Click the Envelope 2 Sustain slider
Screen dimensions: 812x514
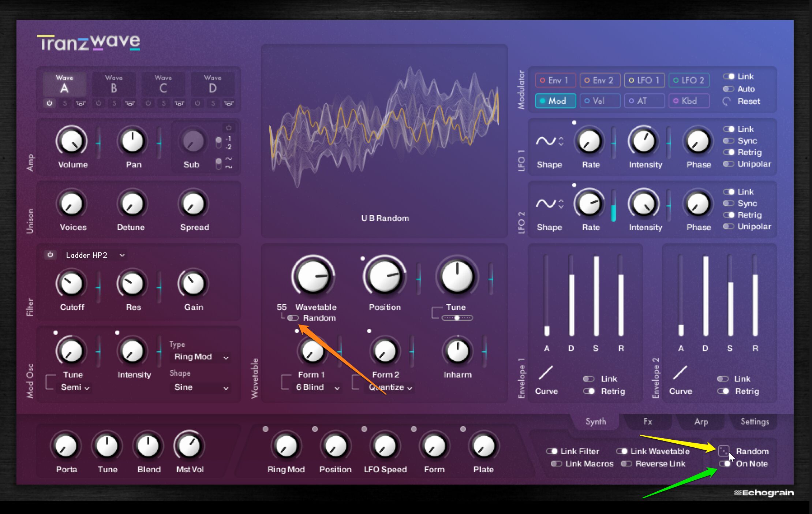[x=730, y=295]
